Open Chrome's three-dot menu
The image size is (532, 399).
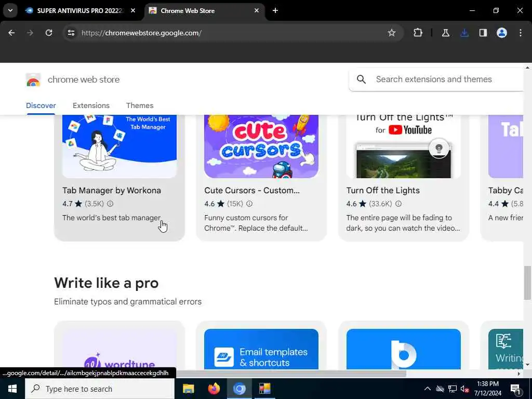point(521,33)
